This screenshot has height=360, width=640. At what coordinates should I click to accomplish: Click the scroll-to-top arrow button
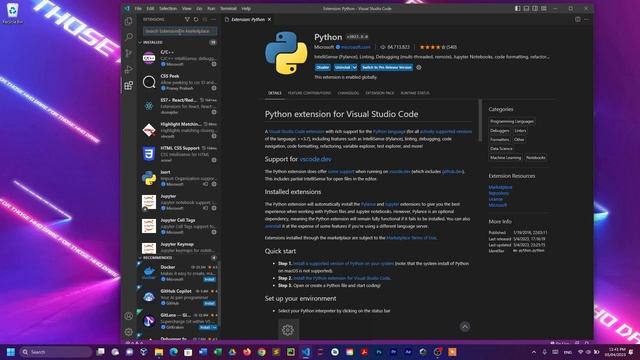[x=464, y=327]
